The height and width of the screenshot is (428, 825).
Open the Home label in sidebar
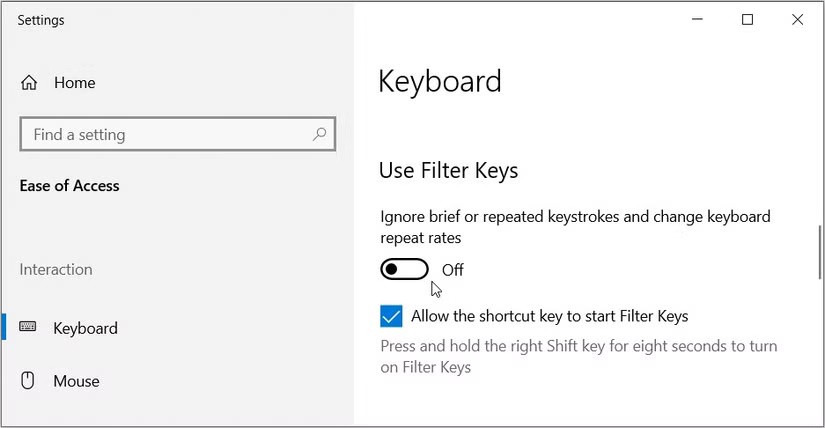pyautogui.click(x=75, y=83)
